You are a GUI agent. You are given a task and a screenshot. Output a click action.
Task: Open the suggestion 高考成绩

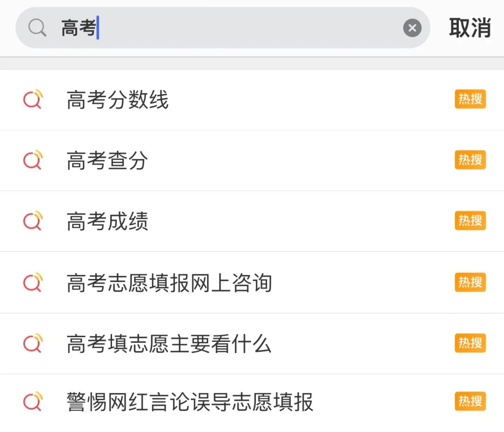pos(106,221)
